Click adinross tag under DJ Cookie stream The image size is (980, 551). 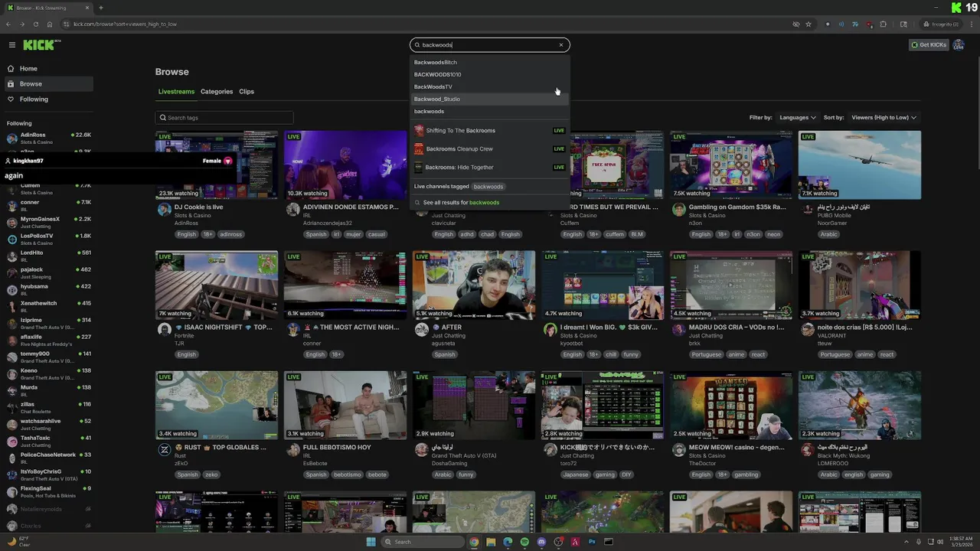click(x=231, y=235)
